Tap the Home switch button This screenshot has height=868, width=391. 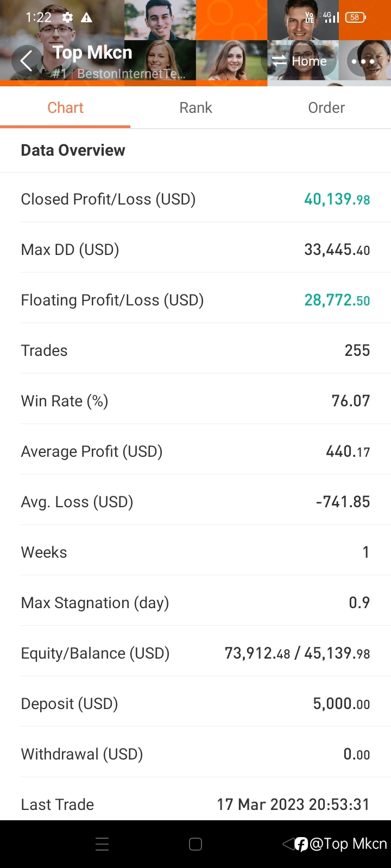click(299, 61)
